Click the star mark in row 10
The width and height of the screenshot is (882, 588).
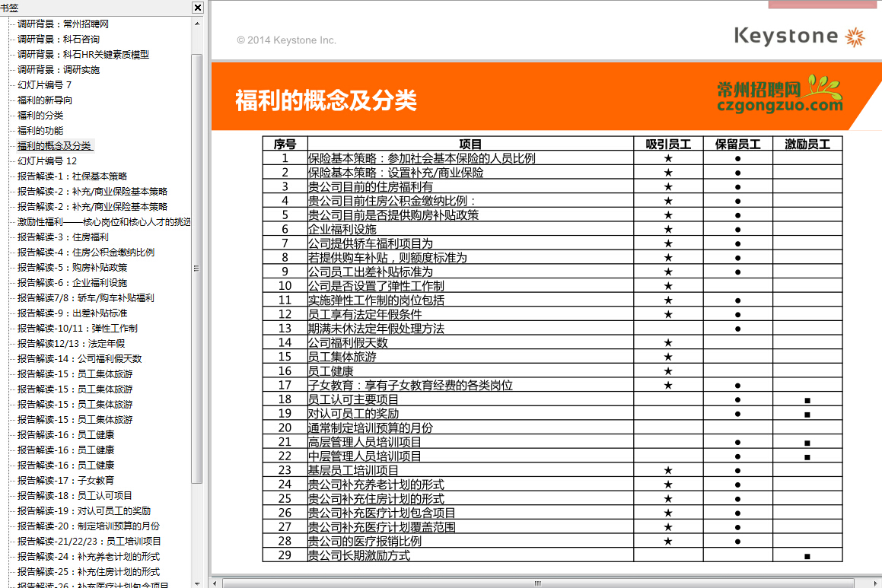click(x=668, y=286)
